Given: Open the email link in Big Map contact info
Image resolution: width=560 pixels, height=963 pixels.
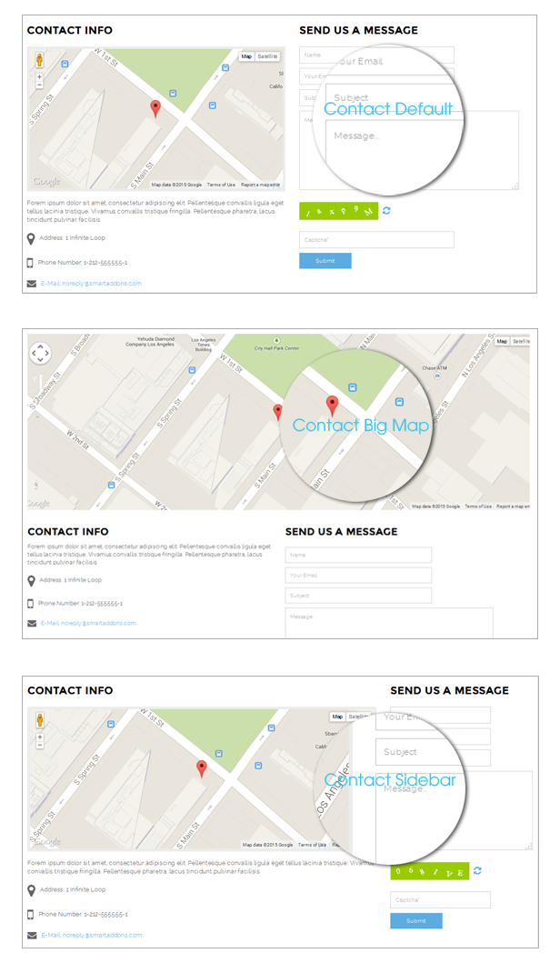Looking at the screenshot, I should (88, 624).
